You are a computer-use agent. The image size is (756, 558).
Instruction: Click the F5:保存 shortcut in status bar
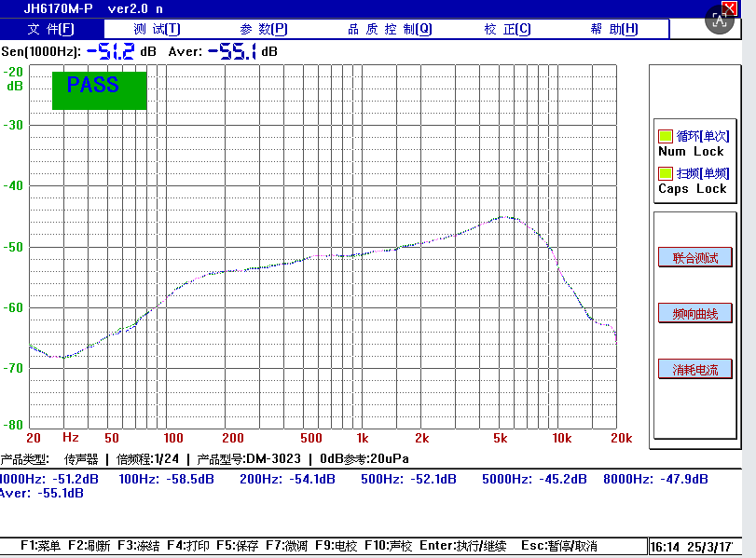237,546
